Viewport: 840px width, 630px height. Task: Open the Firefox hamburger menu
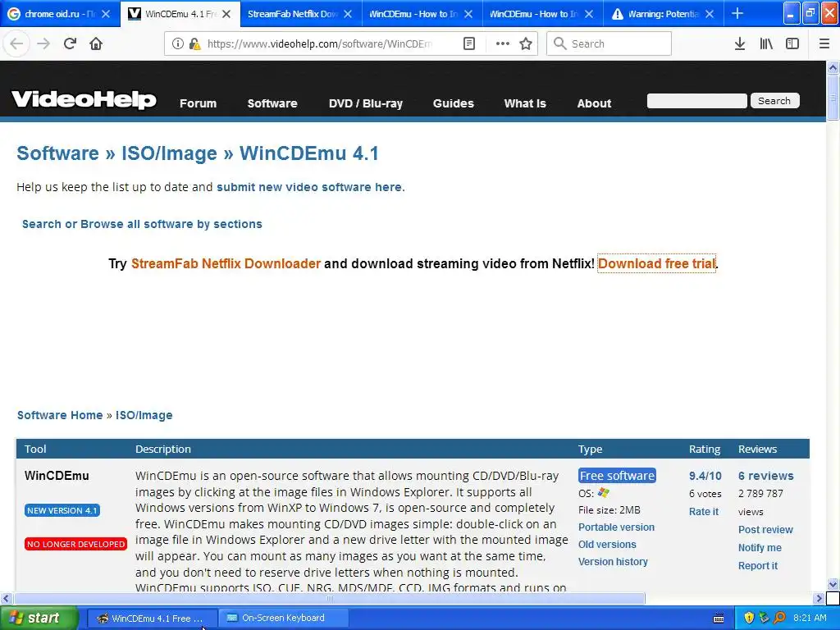tap(824, 43)
